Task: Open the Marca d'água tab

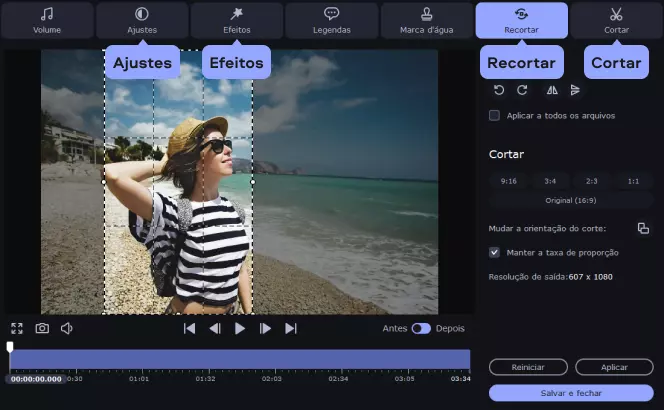Action: pyautogui.click(x=426, y=20)
